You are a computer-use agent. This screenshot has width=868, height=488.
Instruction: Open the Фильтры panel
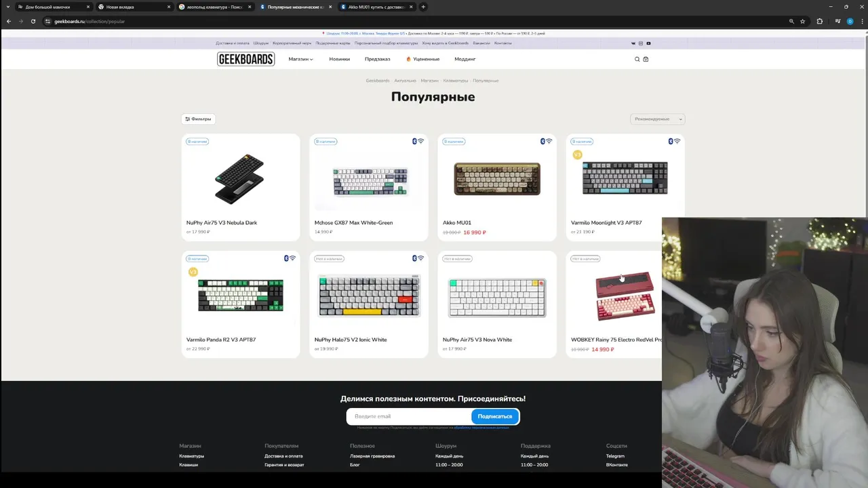pyautogui.click(x=198, y=119)
